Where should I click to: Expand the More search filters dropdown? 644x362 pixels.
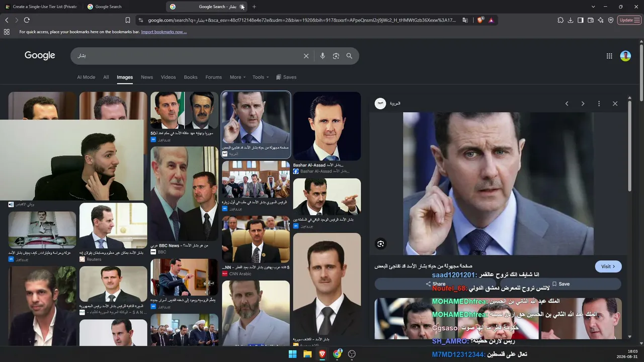[x=237, y=77]
